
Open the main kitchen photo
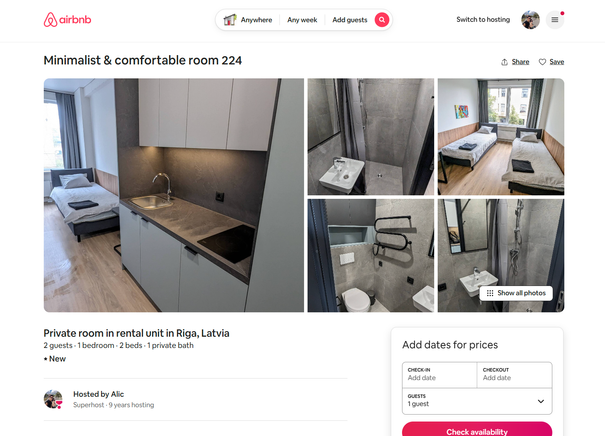click(x=174, y=195)
